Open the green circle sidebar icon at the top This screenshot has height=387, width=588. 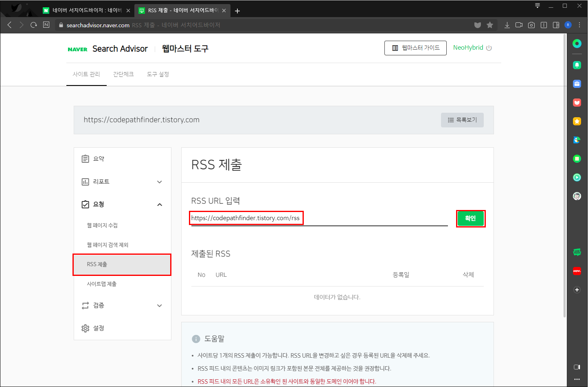pos(577,43)
